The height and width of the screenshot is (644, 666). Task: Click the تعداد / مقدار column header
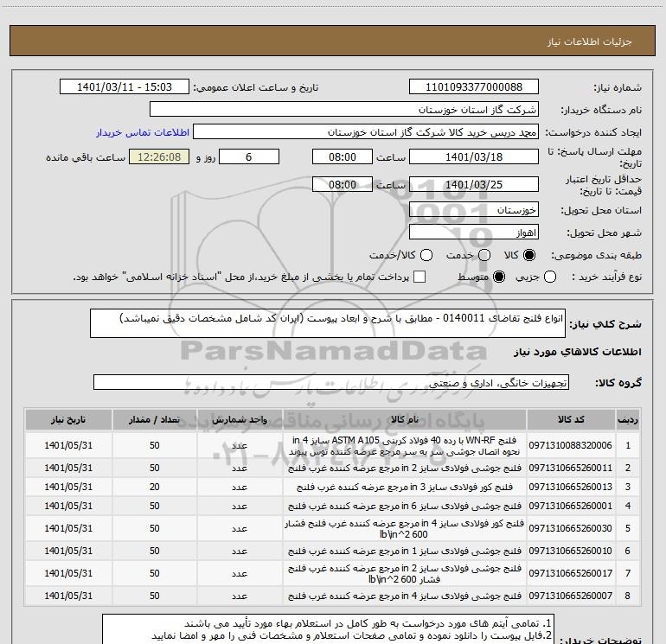154,420
